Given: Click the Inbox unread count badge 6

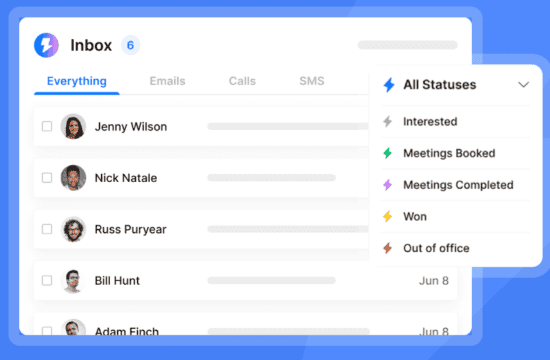Looking at the screenshot, I should (130, 45).
